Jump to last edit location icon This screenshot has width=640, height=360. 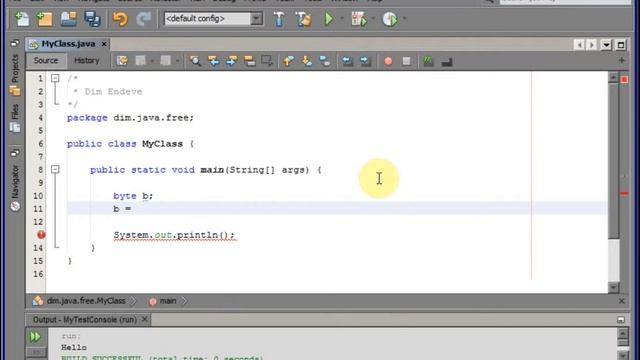click(122, 61)
